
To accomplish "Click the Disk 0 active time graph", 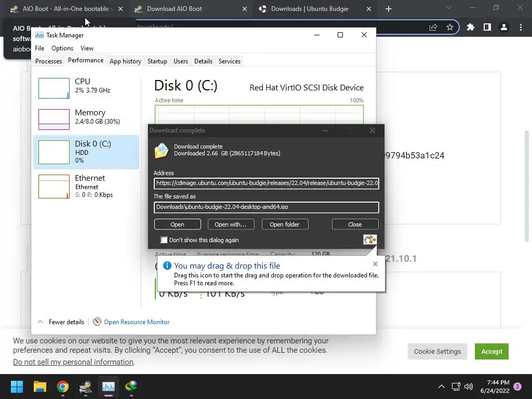I will 259,115.
